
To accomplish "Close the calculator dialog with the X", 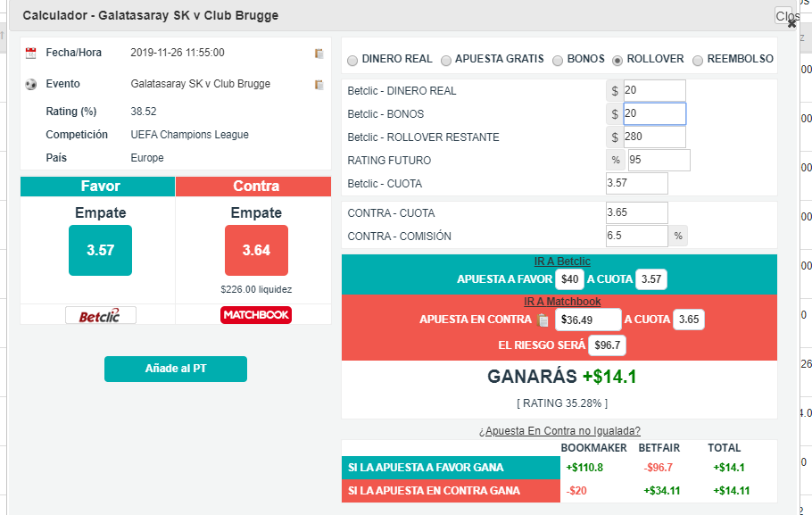I will 791,23.
